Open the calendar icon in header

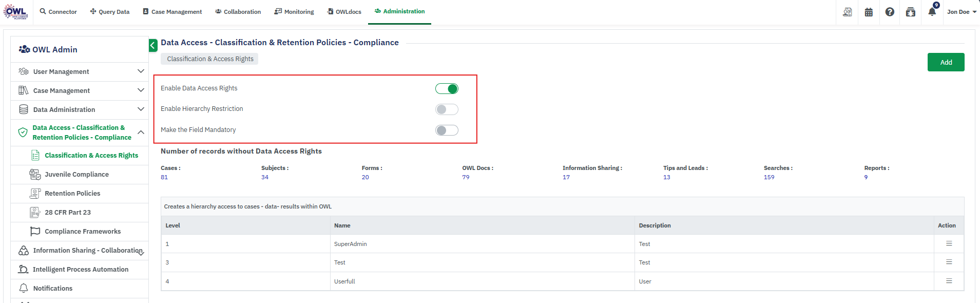(x=869, y=12)
